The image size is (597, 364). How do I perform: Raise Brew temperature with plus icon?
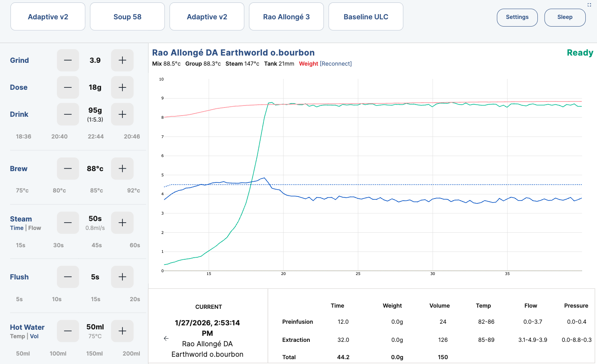pyautogui.click(x=122, y=169)
